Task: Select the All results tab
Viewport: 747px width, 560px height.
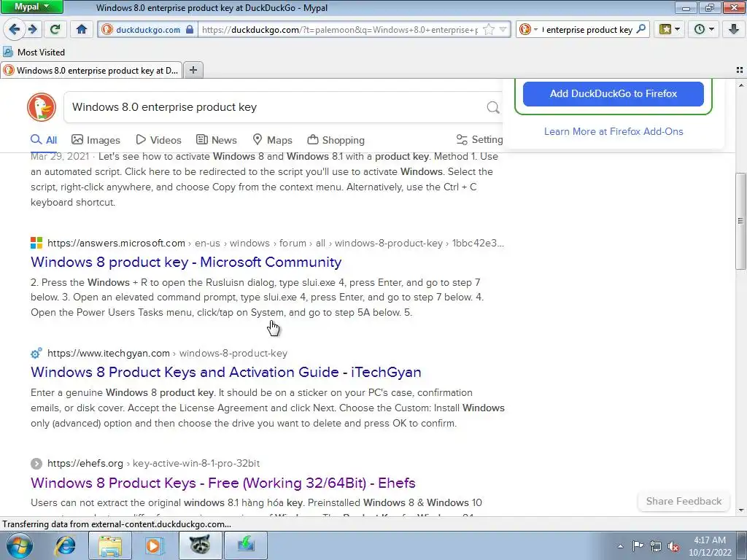Action: click(x=44, y=140)
